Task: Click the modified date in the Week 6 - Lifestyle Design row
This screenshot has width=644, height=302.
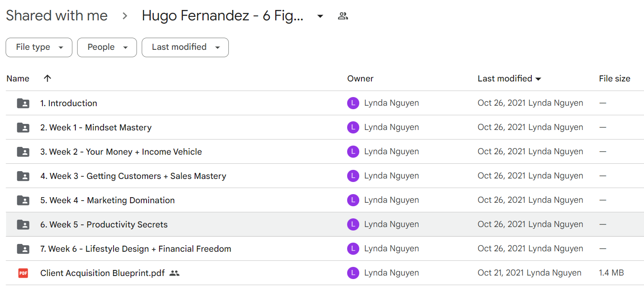Action: [501, 249]
